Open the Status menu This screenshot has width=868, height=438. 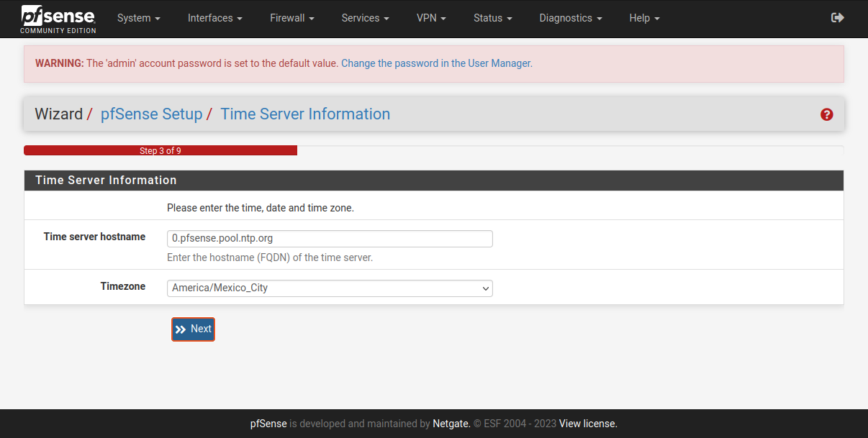(492, 18)
